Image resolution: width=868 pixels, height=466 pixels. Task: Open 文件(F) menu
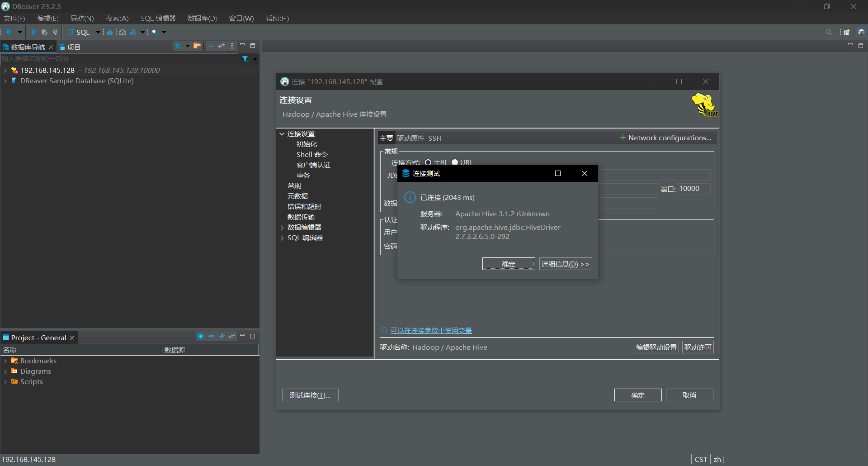point(14,19)
